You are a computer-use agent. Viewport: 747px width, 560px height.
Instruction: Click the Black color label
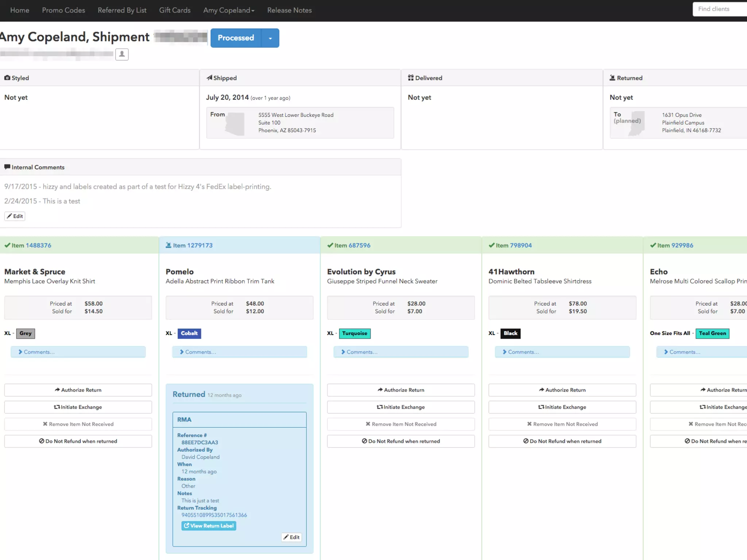tap(510, 333)
